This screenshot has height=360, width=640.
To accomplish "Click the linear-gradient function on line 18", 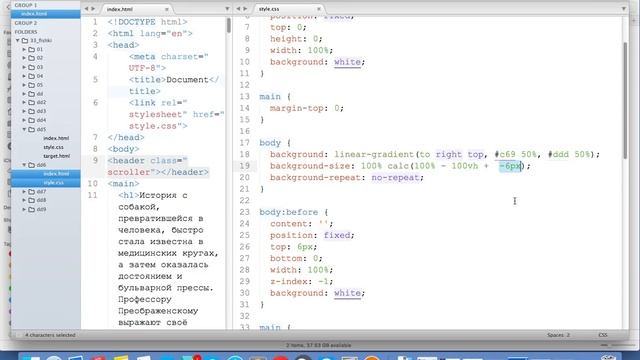I will [374, 155].
